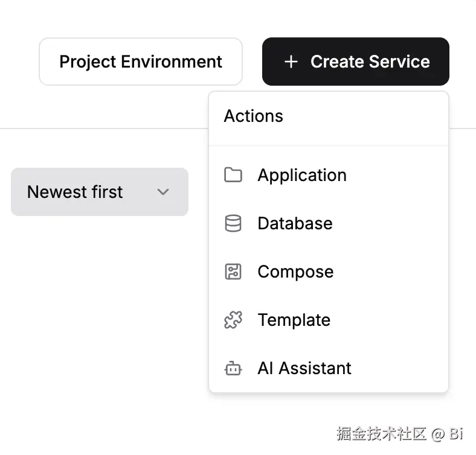Click the database cylinder icon
476x455 pixels.
(233, 223)
